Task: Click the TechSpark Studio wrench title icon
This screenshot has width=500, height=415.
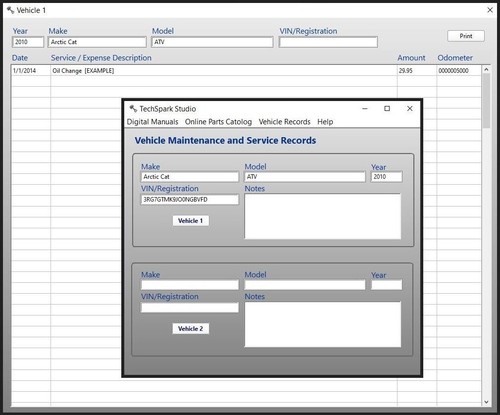Action: point(133,109)
